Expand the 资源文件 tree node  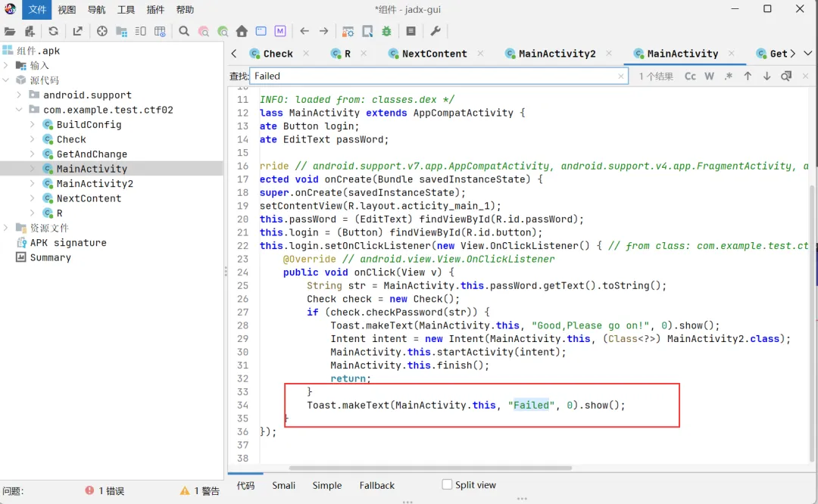pos(6,228)
